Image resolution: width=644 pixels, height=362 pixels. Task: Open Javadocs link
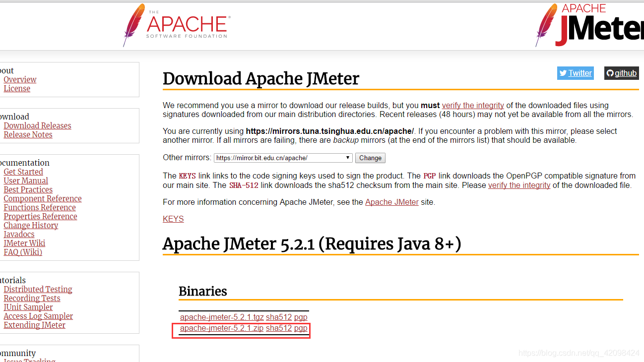coord(19,234)
